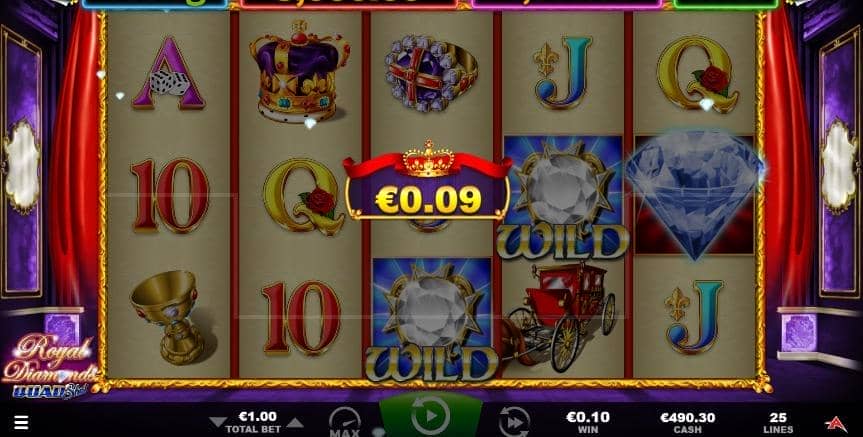
Task: Click the big blue diamond symbol
Action: [695, 195]
